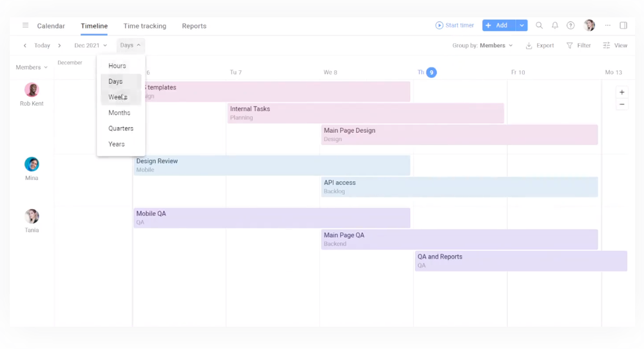Click the Th 9 today header
644x349 pixels.
(x=427, y=72)
